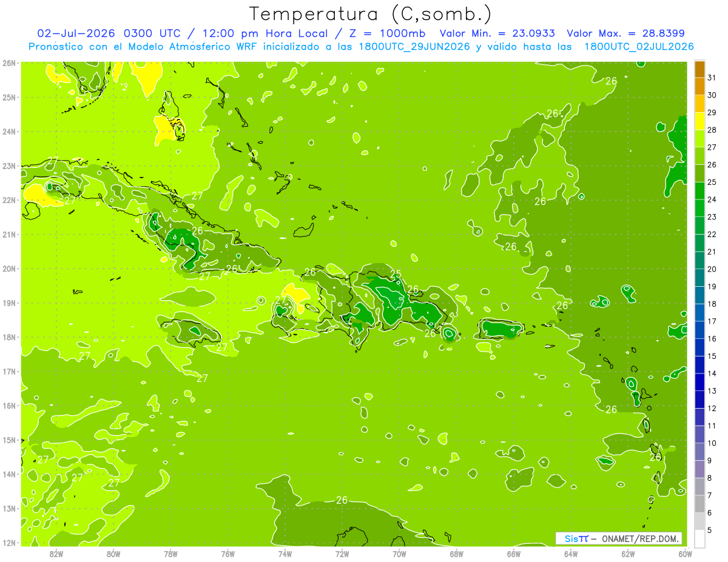Screen dimensions: 728x562
Task: Click the yellow legend swatch between 28 and 29
Action: (699, 122)
